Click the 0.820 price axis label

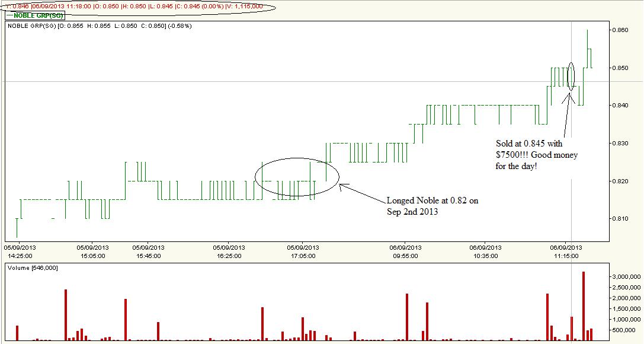tap(620, 181)
